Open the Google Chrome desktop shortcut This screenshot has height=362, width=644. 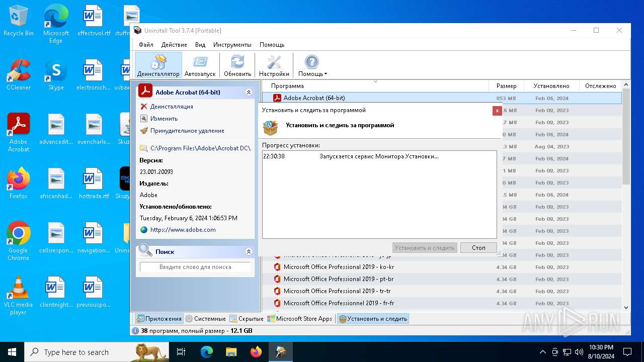pos(19,241)
